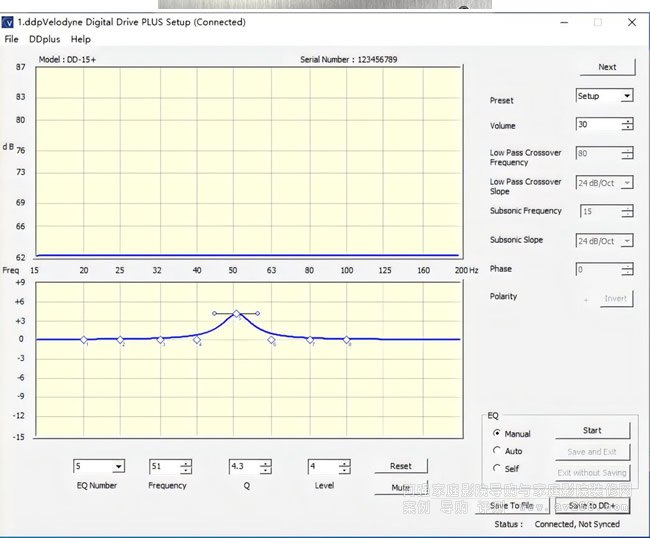Click the EQ band 4 diamond marker
This screenshot has width=650, height=538.
click(x=198, y=340)
